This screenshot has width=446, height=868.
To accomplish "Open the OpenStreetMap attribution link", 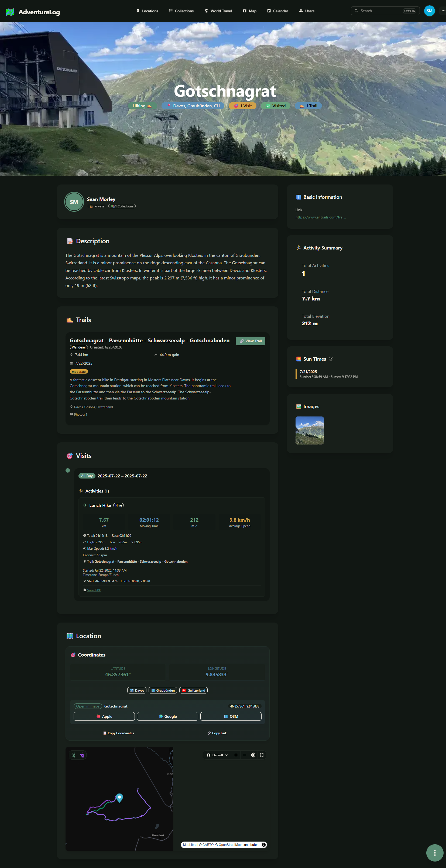I will point(230,845).
